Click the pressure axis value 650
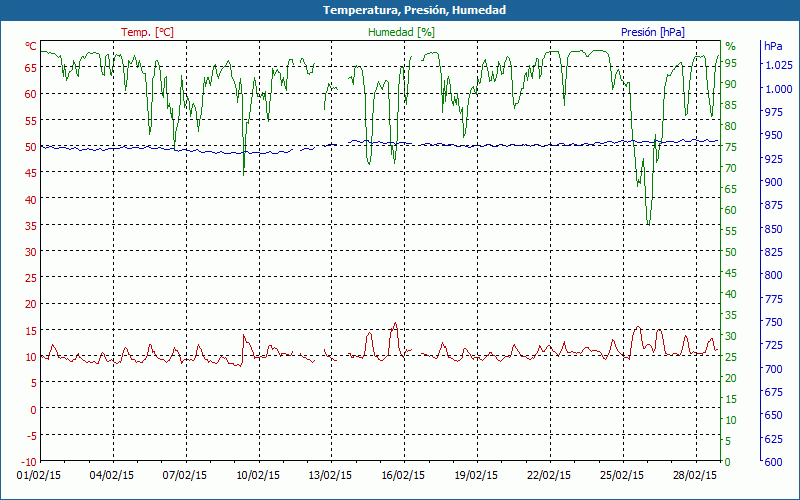The width and height of the screenshot is (800, 500). (x=773, y=415)
